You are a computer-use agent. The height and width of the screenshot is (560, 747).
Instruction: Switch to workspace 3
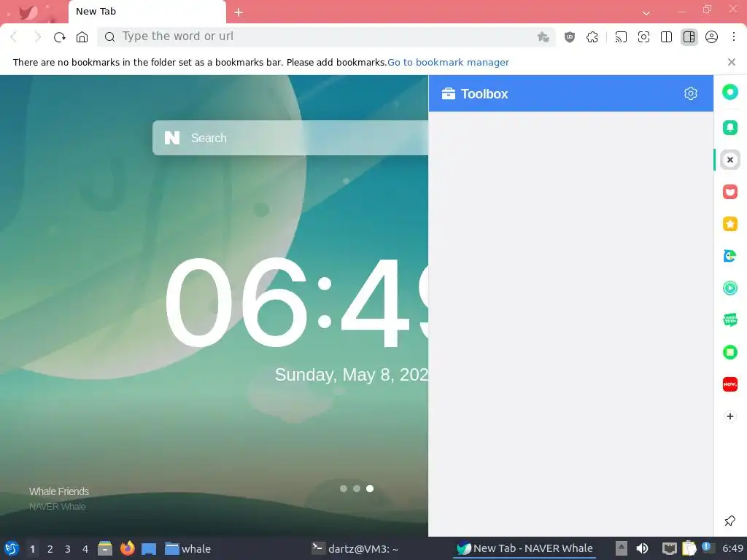[x=68, y=549]
